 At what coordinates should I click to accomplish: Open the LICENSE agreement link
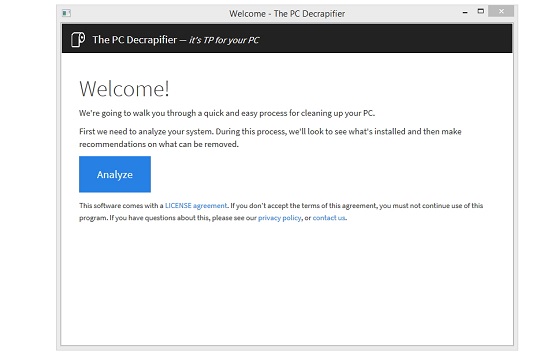196,206
